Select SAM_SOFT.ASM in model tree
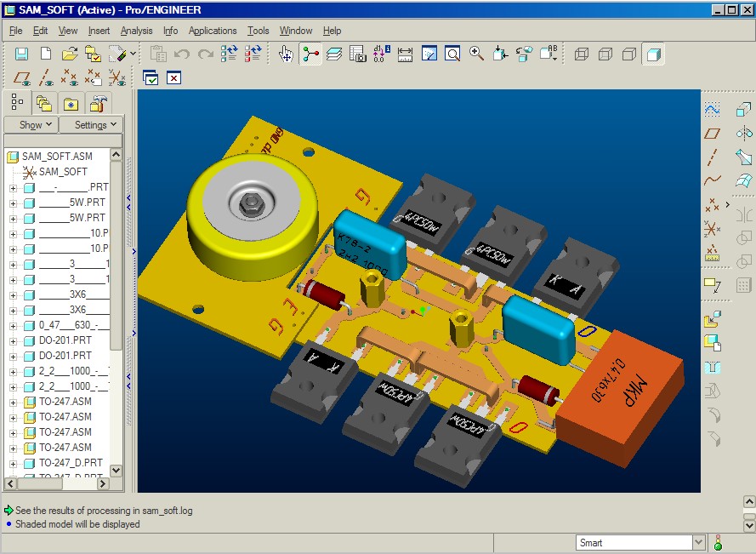This screenshot has width=756, height=554. click(x=57, y=157)
